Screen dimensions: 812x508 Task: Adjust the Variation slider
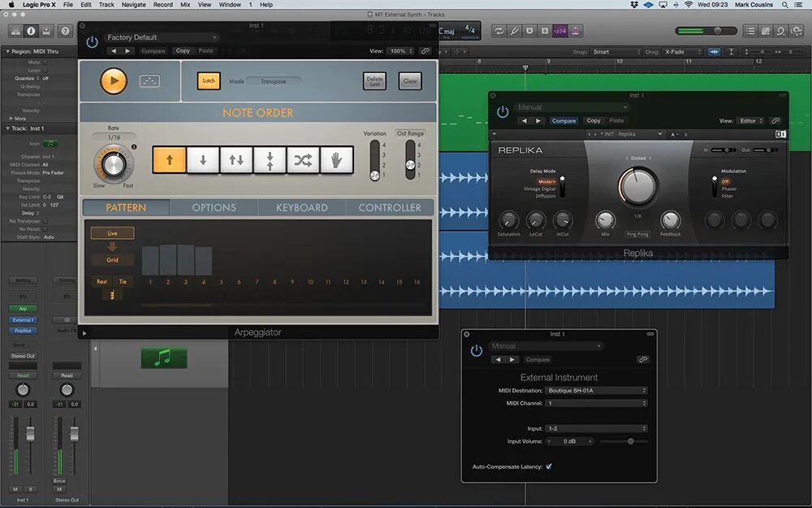click(375, 159)
